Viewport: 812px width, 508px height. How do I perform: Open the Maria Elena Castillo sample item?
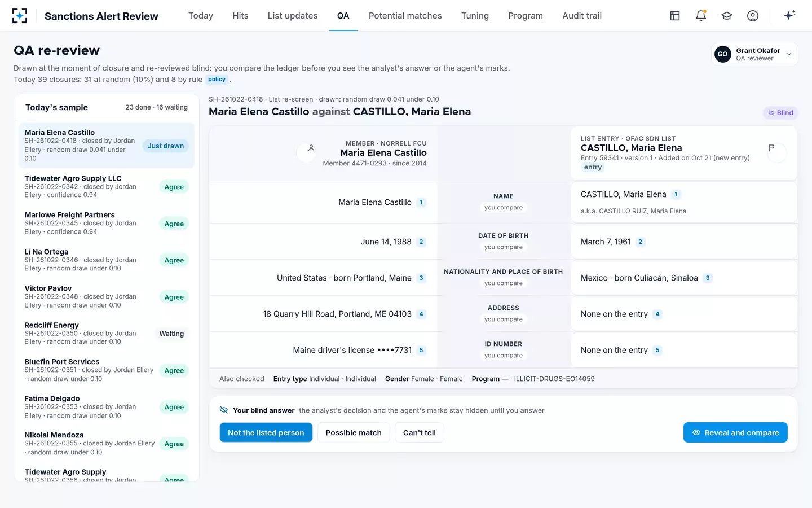(x=107, y=146)
